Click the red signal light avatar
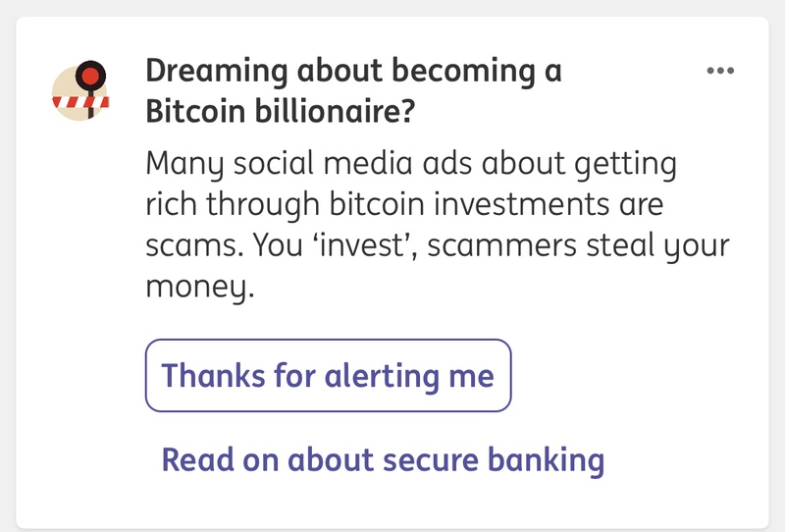785x532 pixels. point(90,73)
